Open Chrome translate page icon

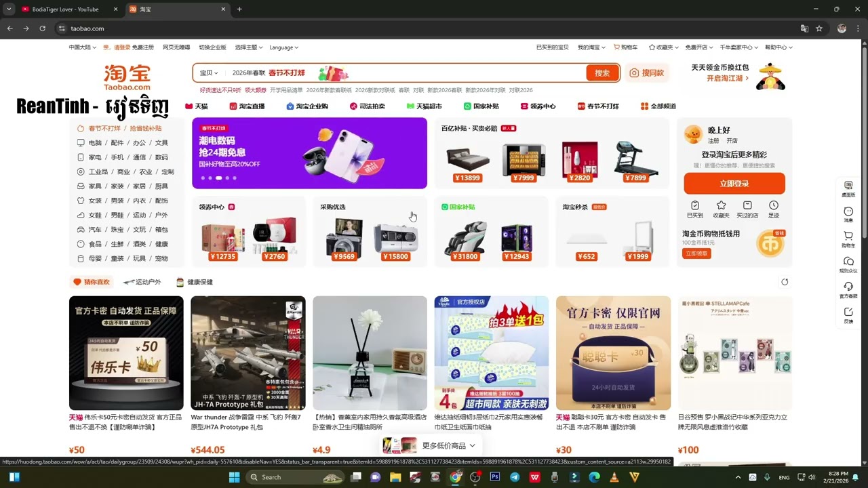804,28
